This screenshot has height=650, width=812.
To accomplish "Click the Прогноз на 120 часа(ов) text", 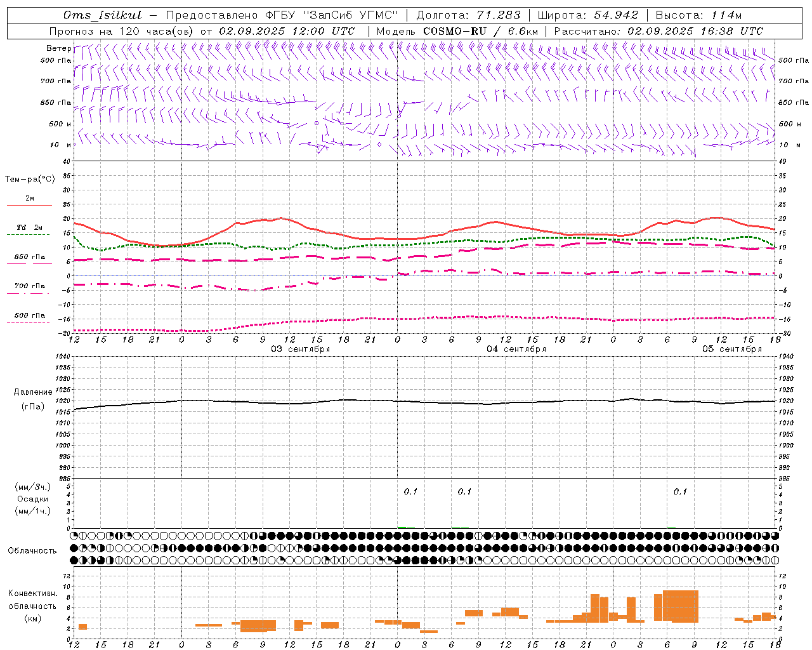I will click(x=122, y=31).
